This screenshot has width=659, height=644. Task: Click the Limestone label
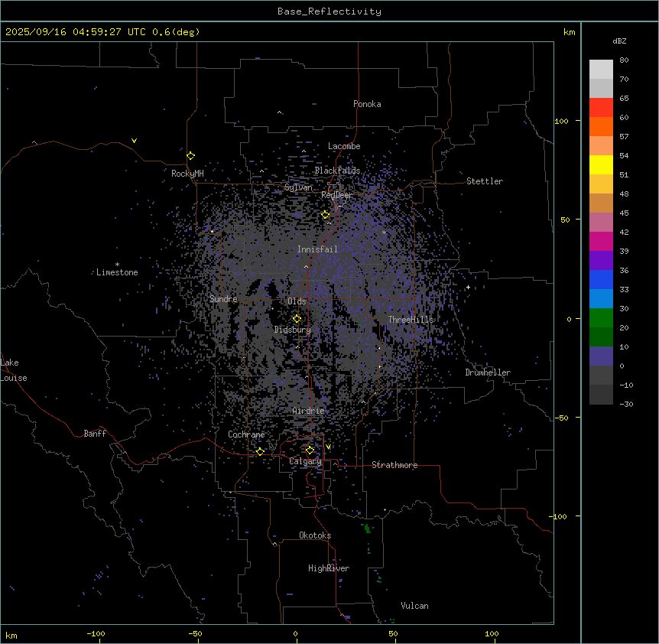tap(117, 272)
